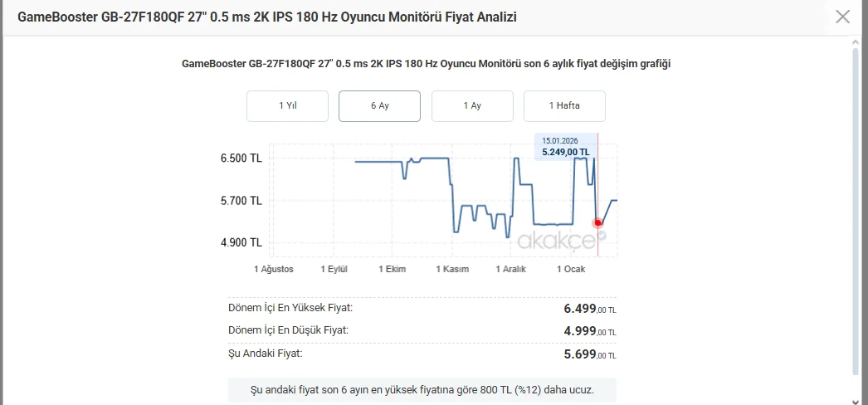Click the red data point on the chart
The width and height of the screenshot is (868, 405).
pyautogui.click(x=597, y=222)
